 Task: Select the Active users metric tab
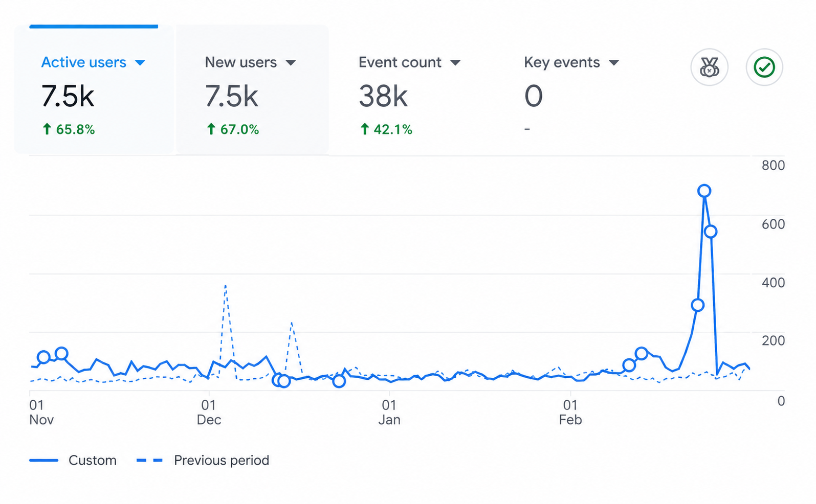[94, 89]
